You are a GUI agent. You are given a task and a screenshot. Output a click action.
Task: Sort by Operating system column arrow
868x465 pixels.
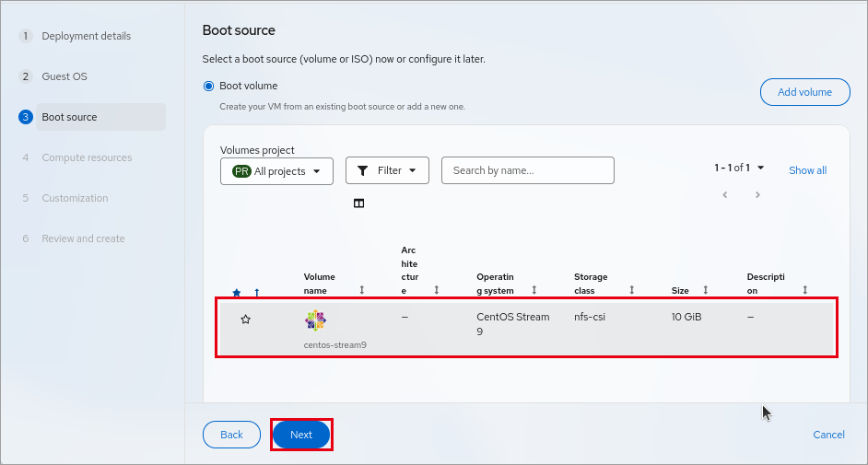(x=534, y=290)
